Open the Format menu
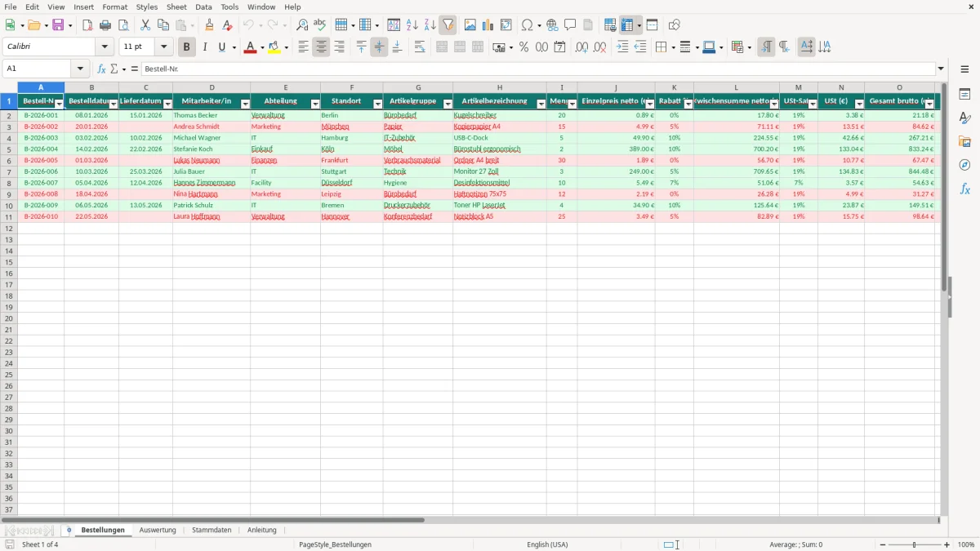This screenshot has width=980, height=551. pyautogui.click(x=115, y=7)
